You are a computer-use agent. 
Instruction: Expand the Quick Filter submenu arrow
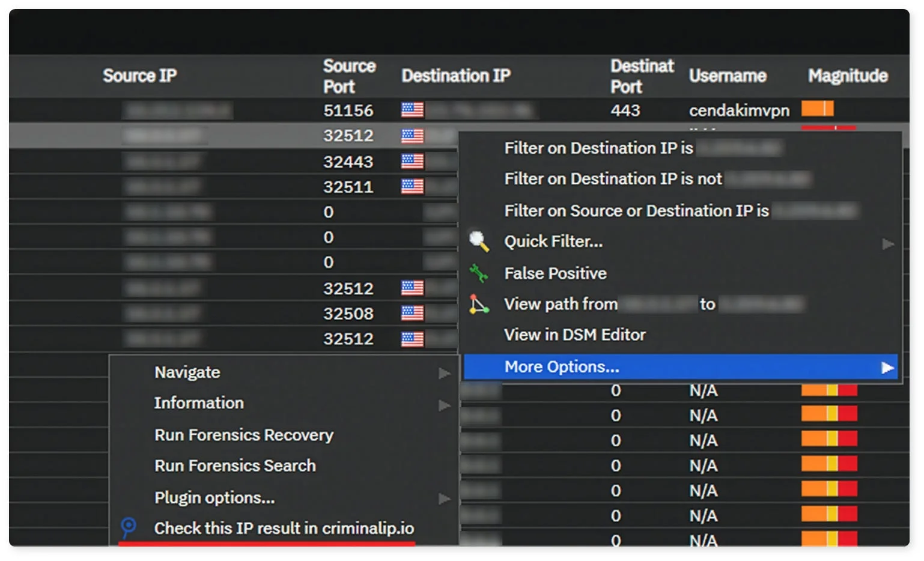tap(888, 243)
